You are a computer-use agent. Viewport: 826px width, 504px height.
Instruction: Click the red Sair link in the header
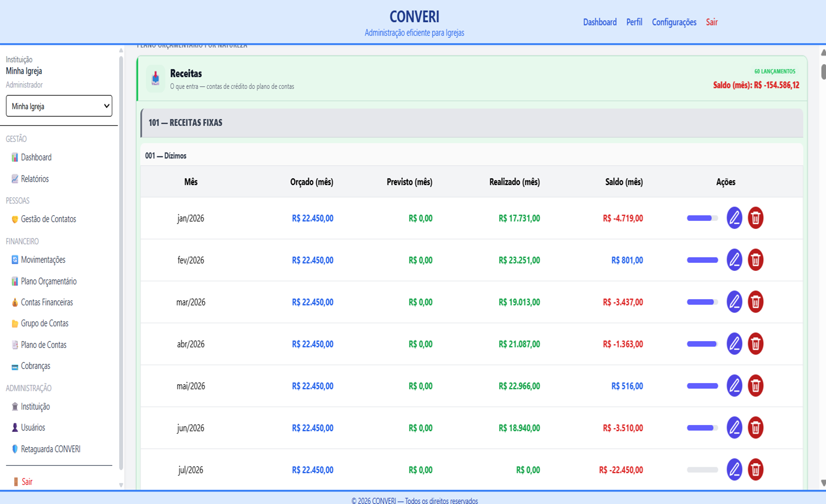click(712, 22)
